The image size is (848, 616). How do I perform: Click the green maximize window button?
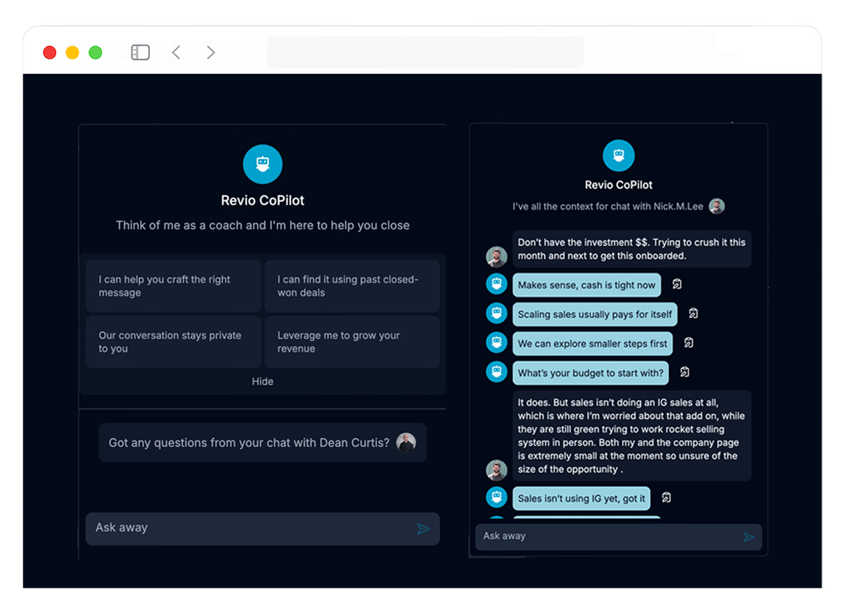coord(95,52)
